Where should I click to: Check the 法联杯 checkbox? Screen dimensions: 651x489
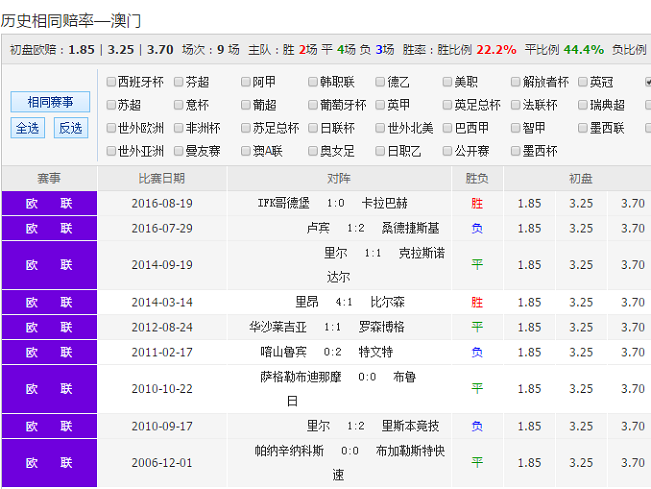pos(516,105)
